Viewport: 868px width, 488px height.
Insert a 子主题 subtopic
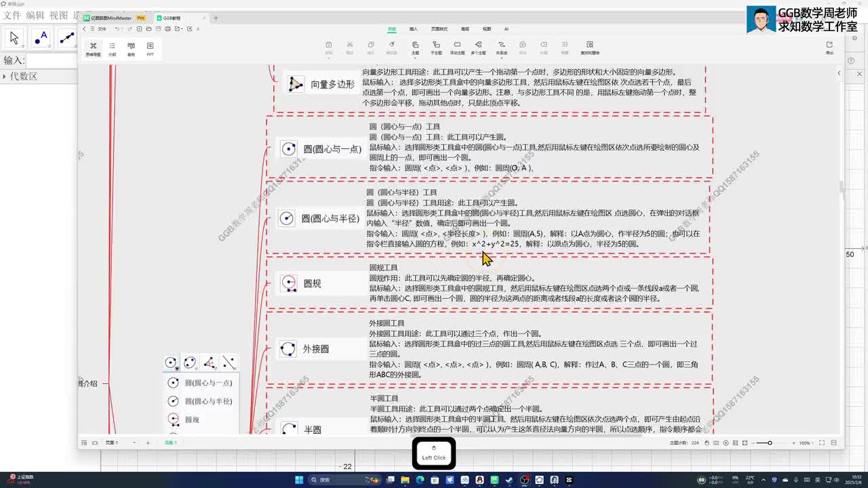click(x=436, y=47)
